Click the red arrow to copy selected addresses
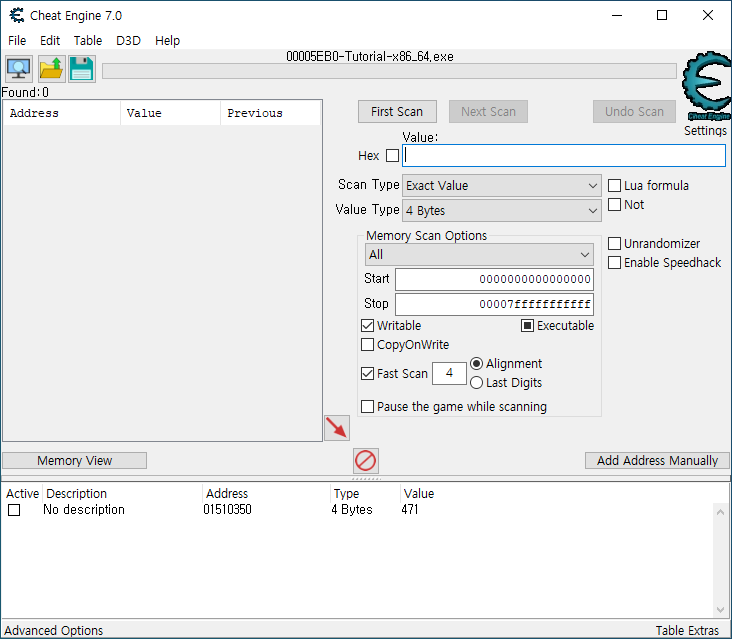 pos(337,428)
